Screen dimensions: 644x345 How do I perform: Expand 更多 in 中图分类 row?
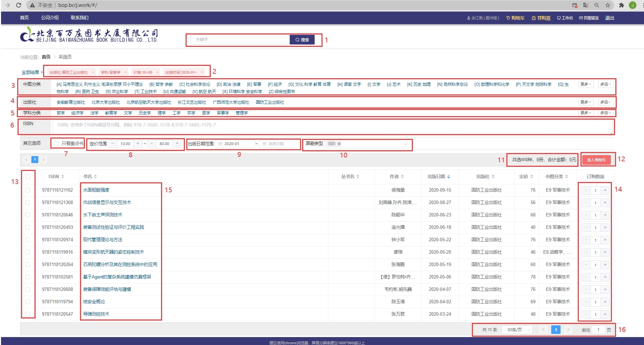click(x=586, y=84)
